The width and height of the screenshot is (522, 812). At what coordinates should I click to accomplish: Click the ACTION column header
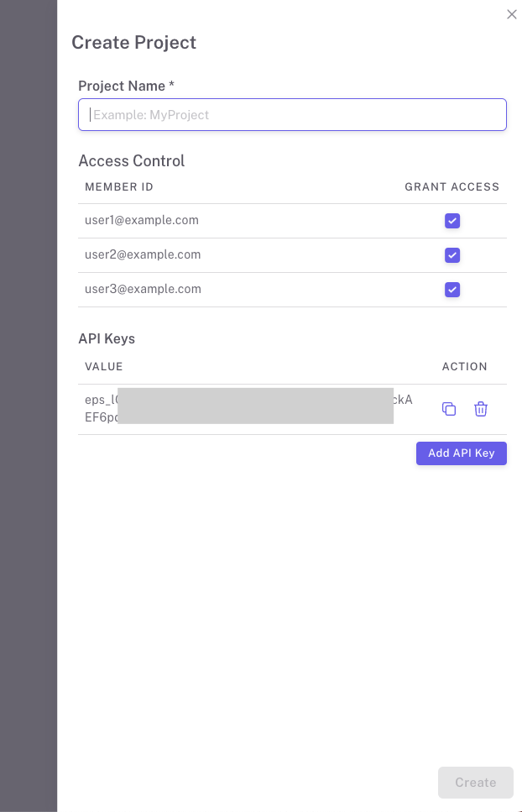click(464, 367)
